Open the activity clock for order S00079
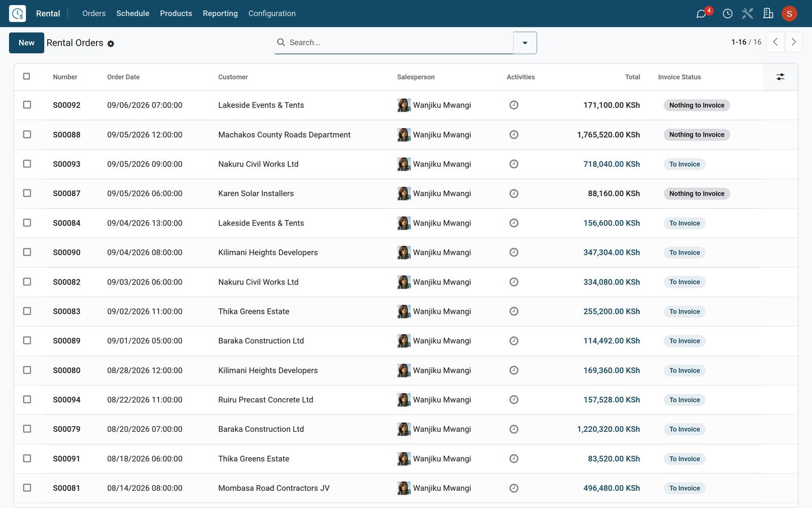812x508 pixels. pos(514,429)
